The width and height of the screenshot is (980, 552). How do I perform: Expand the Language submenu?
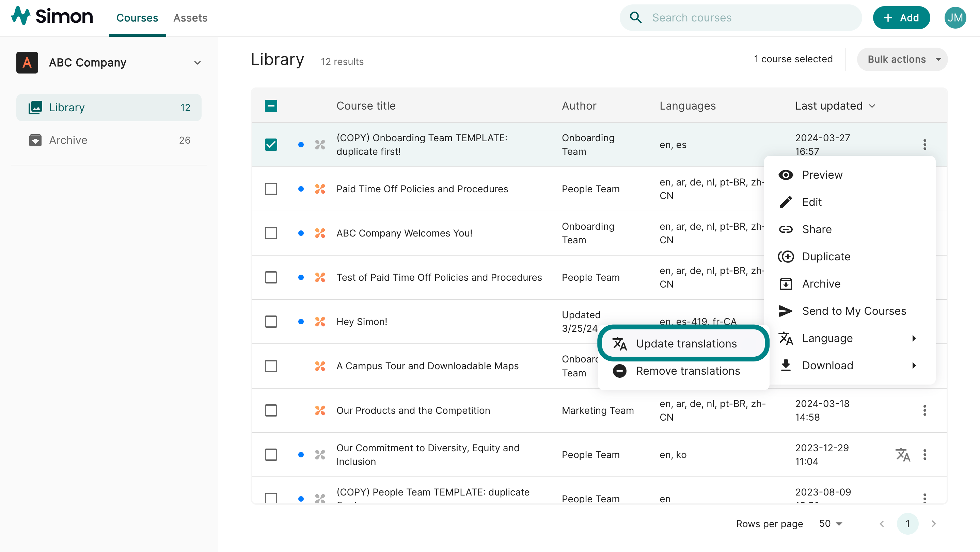click(x=849, y=338)
